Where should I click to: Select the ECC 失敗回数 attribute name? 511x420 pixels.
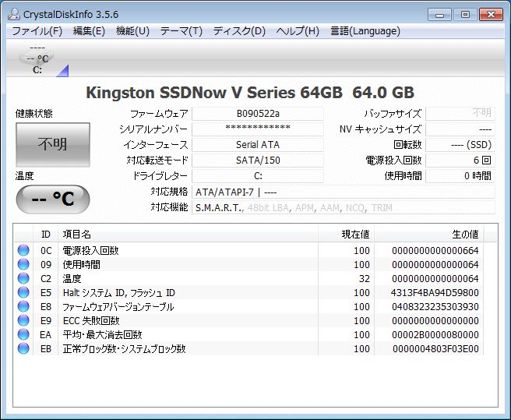(91, 320)
